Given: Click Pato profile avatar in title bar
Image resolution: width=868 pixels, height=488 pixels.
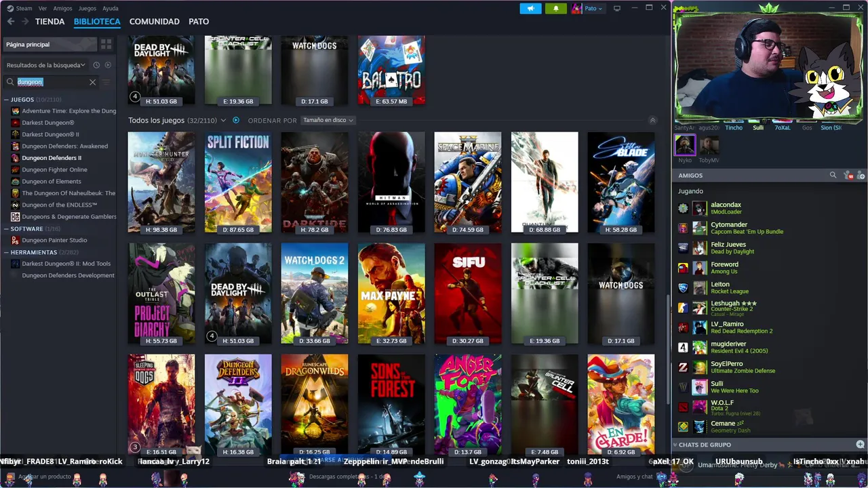Looking at the screenshot, I should (x=576, y=8).
